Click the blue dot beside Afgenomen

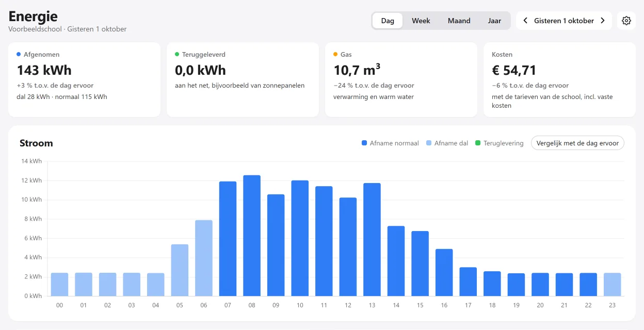pos(19,54)
